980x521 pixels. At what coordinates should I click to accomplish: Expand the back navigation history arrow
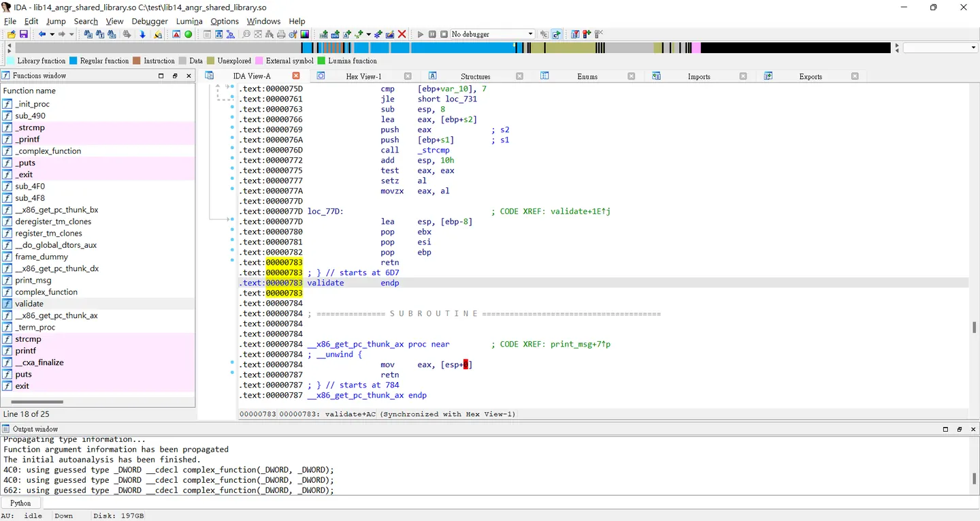tap(52, 34)
